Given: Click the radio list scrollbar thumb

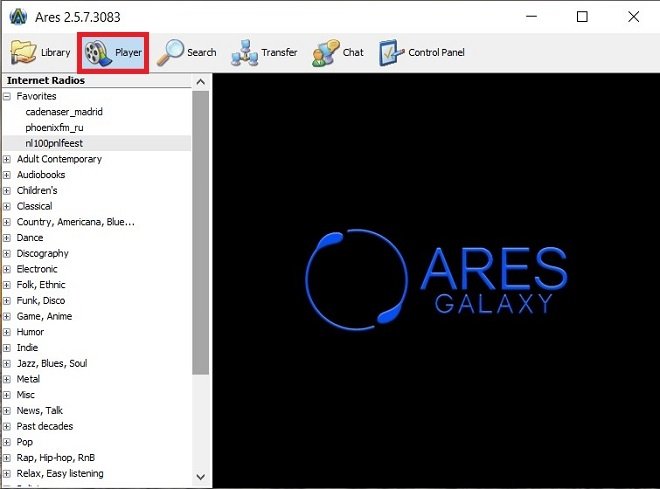Looking at the screenshot, I should pos(201,233).
